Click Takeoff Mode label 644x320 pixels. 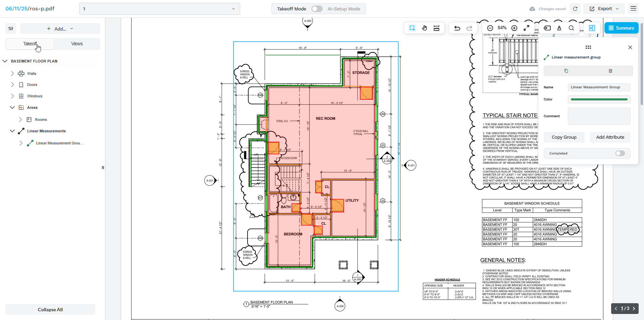291,9
